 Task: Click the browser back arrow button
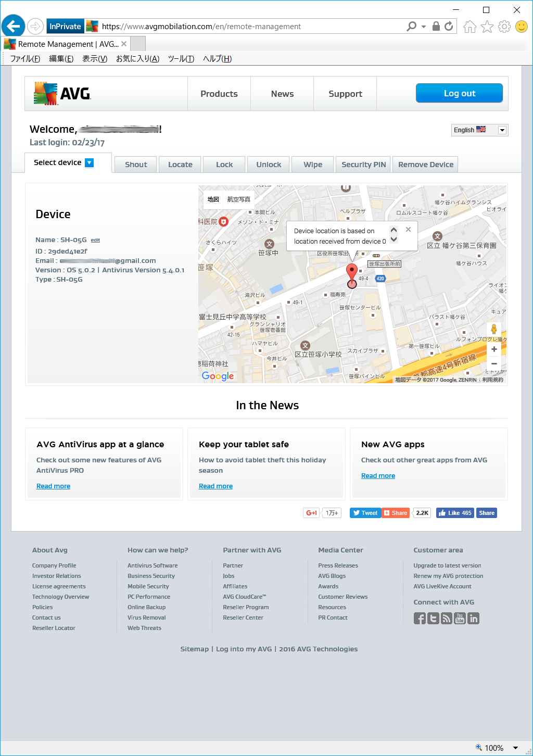(x=14, y=26)
